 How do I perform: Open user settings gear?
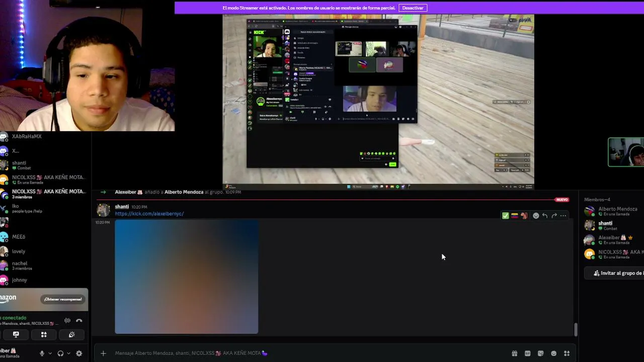point(79,353)
